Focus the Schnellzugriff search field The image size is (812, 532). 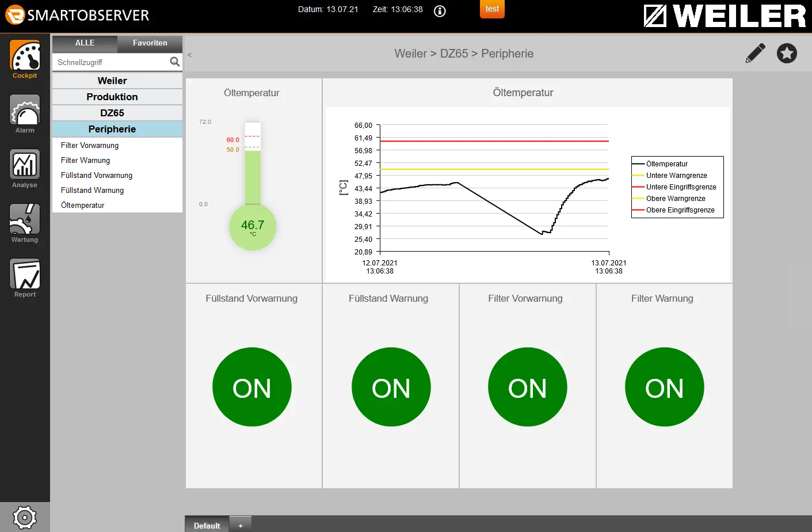[109, 62]
